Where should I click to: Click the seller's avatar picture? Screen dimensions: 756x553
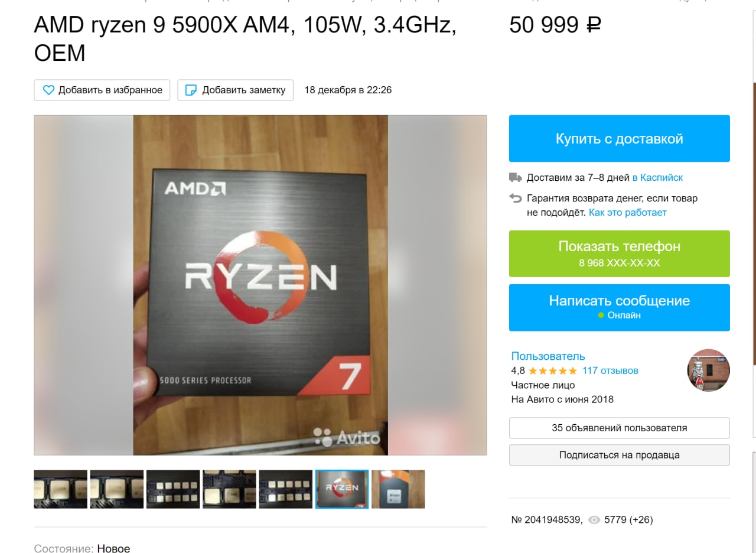point(708,370)
